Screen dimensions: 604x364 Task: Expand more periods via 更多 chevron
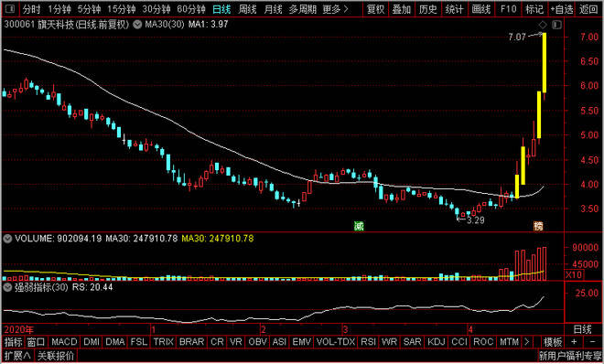336,9
